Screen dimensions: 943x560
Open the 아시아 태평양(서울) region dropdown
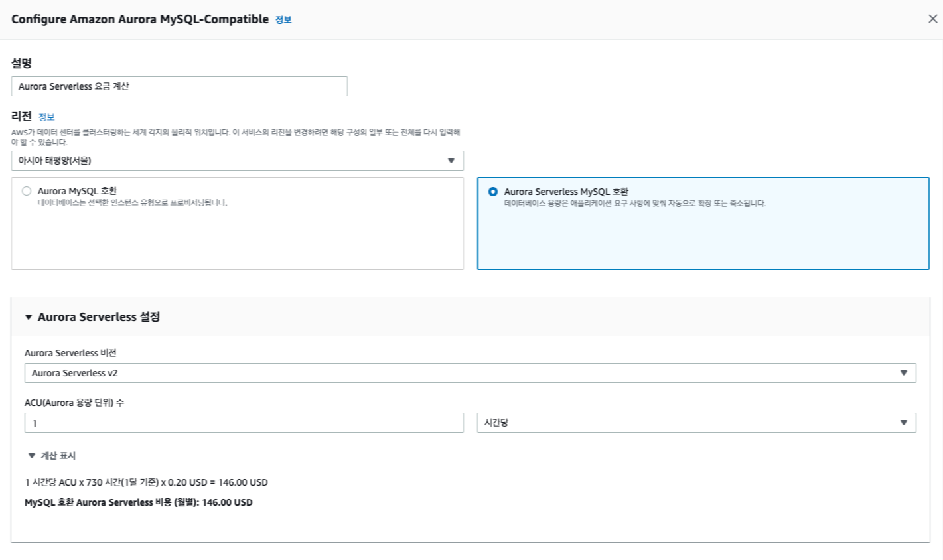(x=237, y=161)
